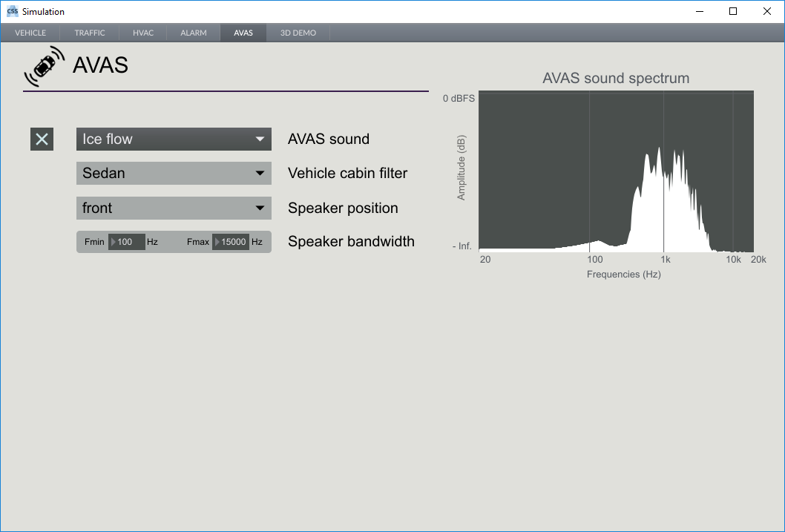
Task: Click the Fmin stepper arrow
Action: pyautogui.click(x=114, y=242)
